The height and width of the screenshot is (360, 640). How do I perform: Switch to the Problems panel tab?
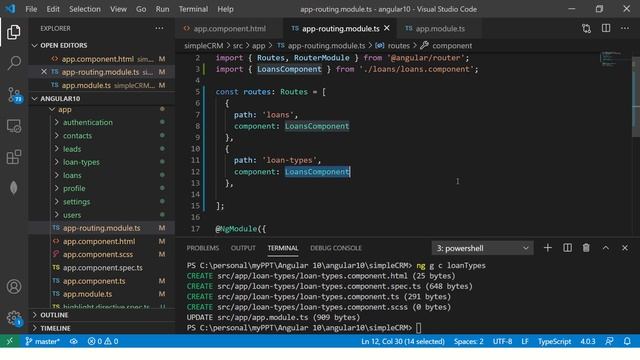coord(203,248)
